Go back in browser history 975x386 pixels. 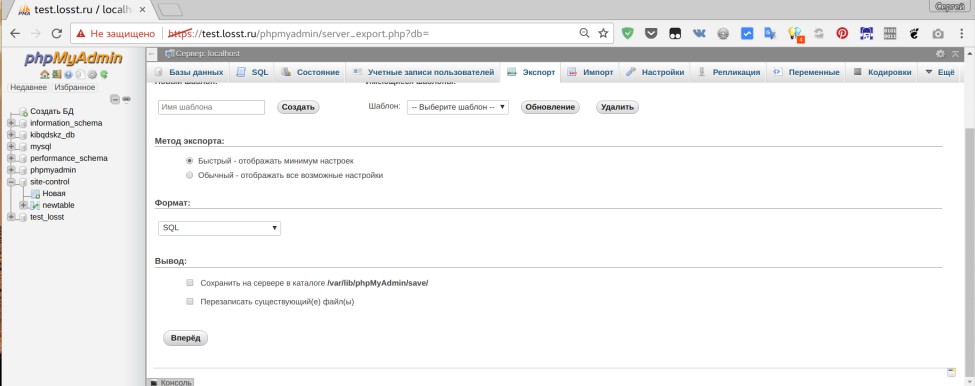(16, 34)
